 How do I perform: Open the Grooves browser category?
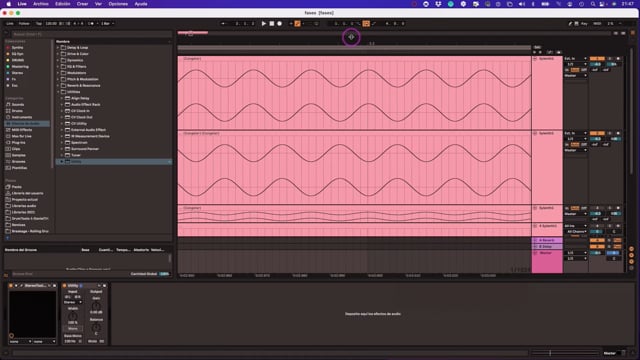18,162
